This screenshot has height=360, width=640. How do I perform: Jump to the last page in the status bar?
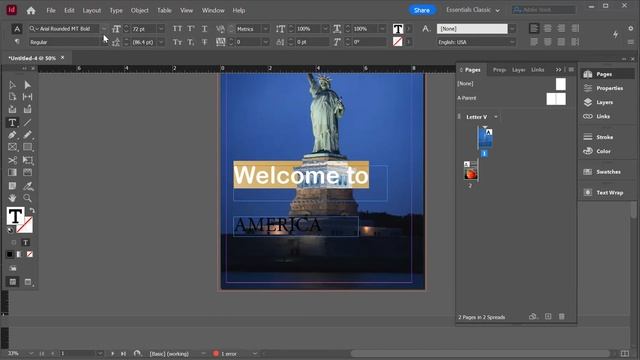click(x=123, y=353)
